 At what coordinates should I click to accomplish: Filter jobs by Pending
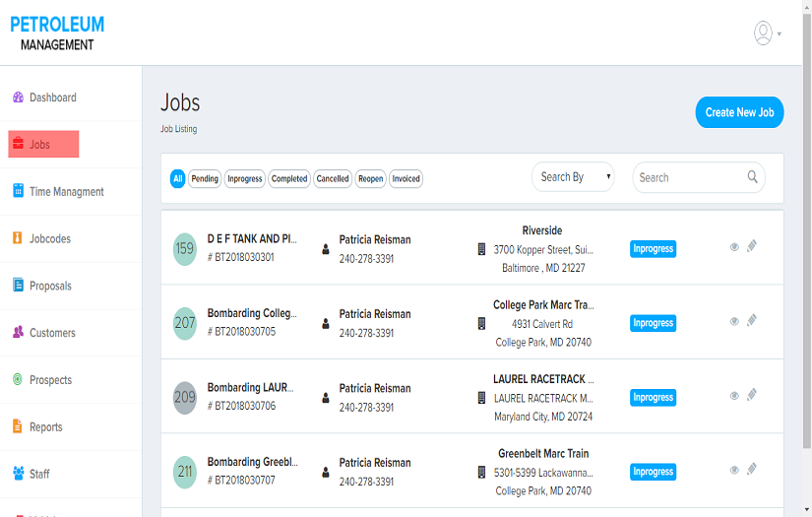(x=205, y=178)
